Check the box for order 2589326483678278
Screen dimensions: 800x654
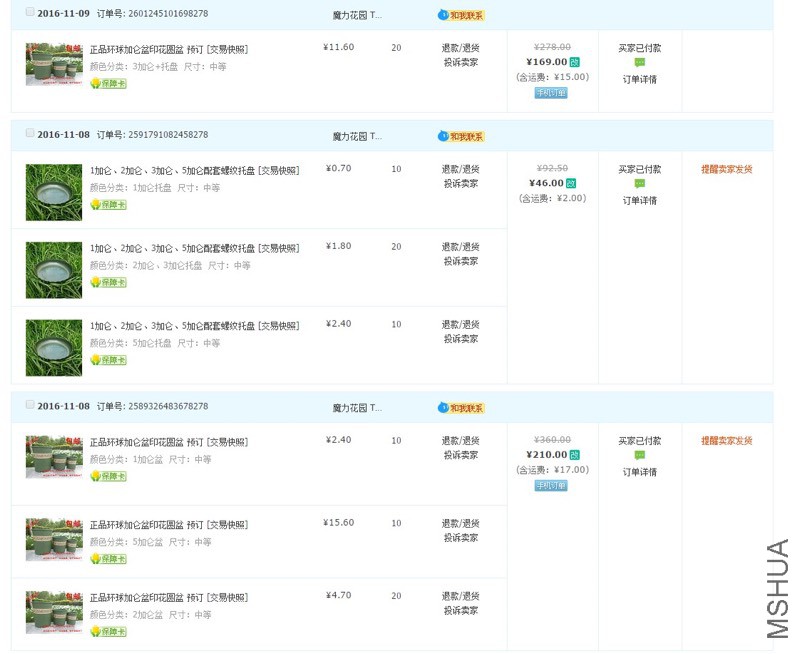tap(30, 405)
